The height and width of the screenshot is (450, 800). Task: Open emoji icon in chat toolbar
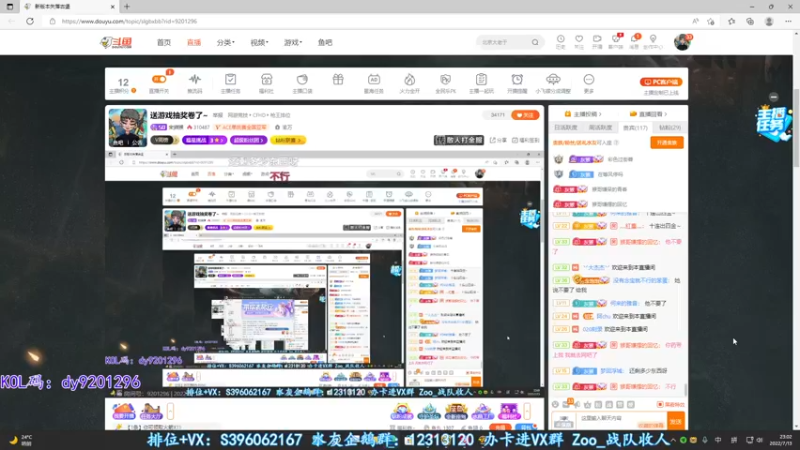point(555,405)
